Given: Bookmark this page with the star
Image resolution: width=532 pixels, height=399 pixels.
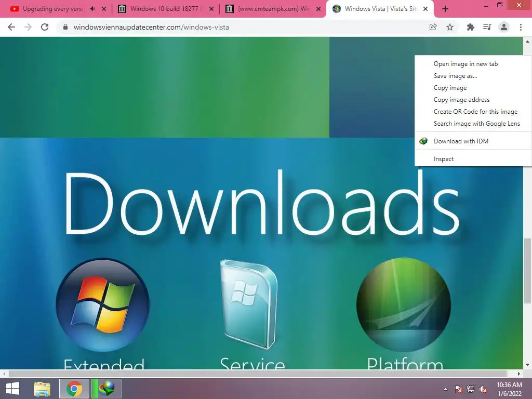Looking at the screenshot, I should click(450, 27).
